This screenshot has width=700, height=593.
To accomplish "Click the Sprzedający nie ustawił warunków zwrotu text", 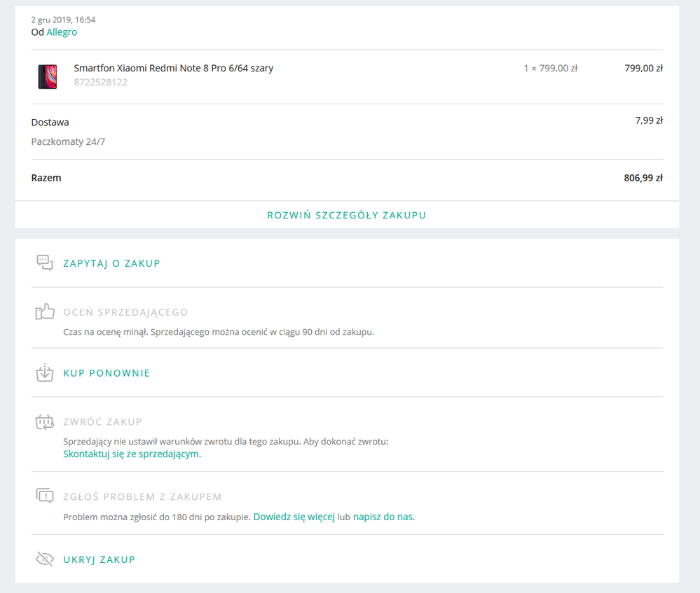I will click(x=226, y=442).
